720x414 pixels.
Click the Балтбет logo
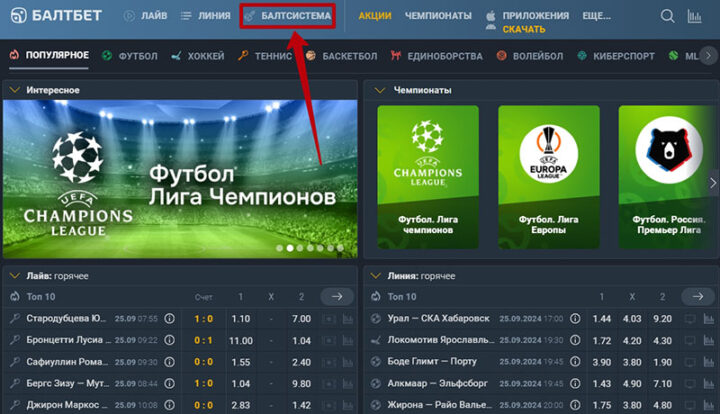click(56, 16)
